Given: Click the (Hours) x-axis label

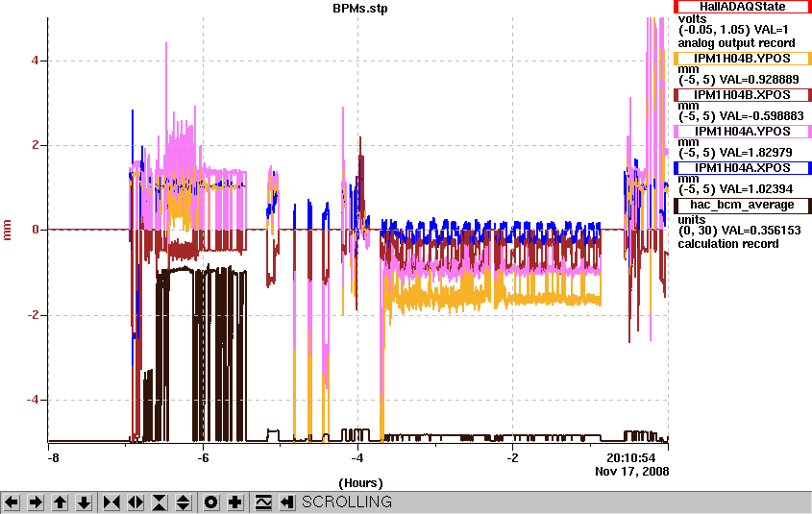Looking at the screenshot, I should 360,483.
